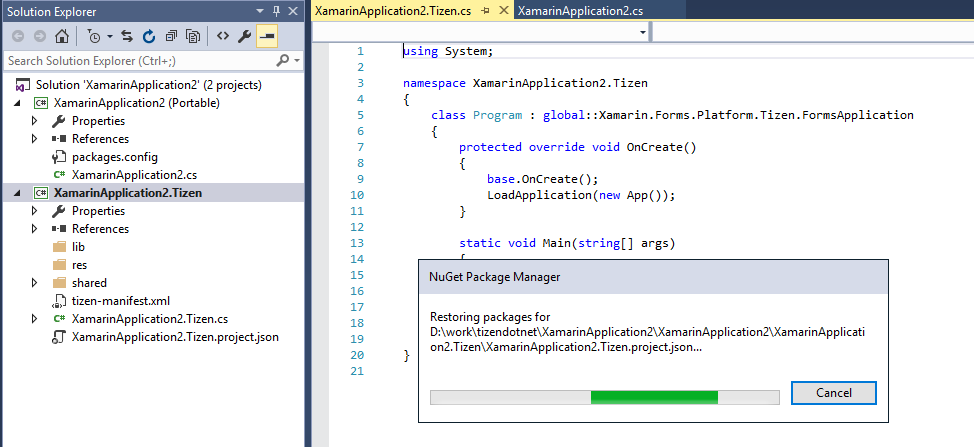Expand the References node under XamarinApplication2.Tizen
Screen dimensions: 974x447
click(x=34, y=229)
